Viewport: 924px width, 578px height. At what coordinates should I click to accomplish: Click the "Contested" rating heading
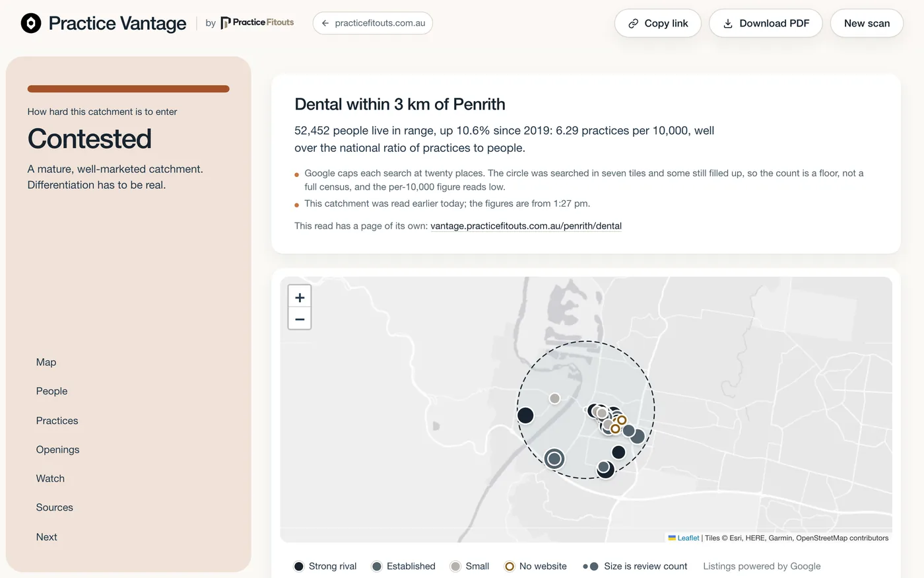pyautogui.click(x=90, y=139)
